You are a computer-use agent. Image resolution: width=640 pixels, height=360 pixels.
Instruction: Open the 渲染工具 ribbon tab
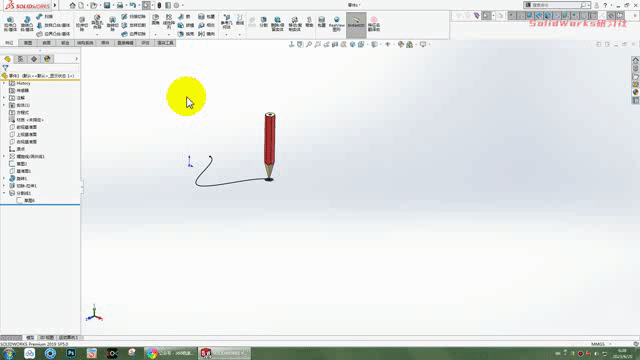[x=165, y=43]
